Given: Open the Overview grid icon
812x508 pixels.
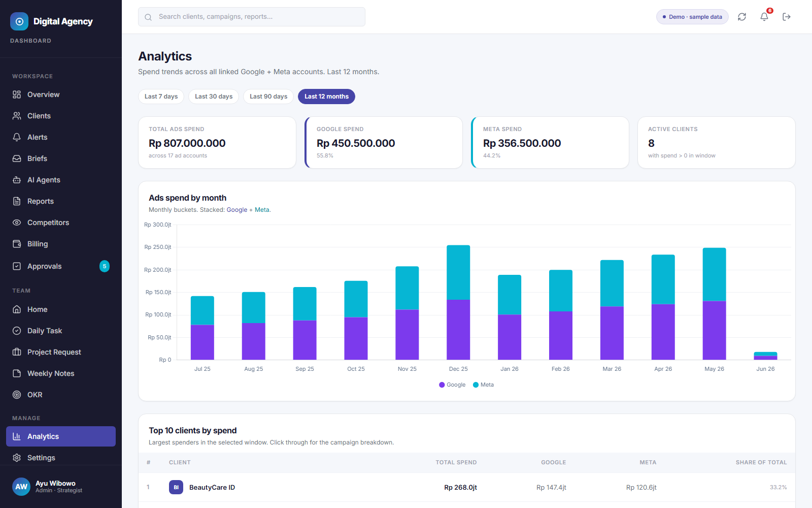Looking at the screenshot, I should point(17,94).
